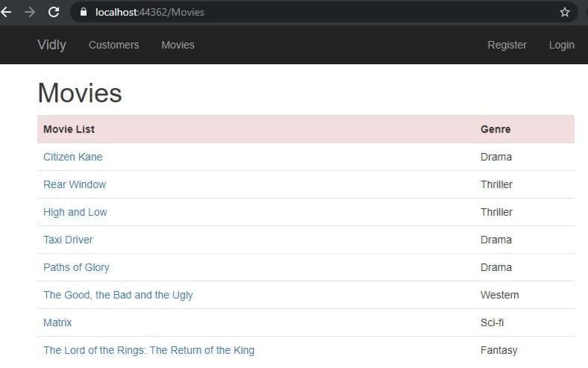This screenshot has width=588, height=368.
Task: Go to Vidly home brand link
Action: 51,45
